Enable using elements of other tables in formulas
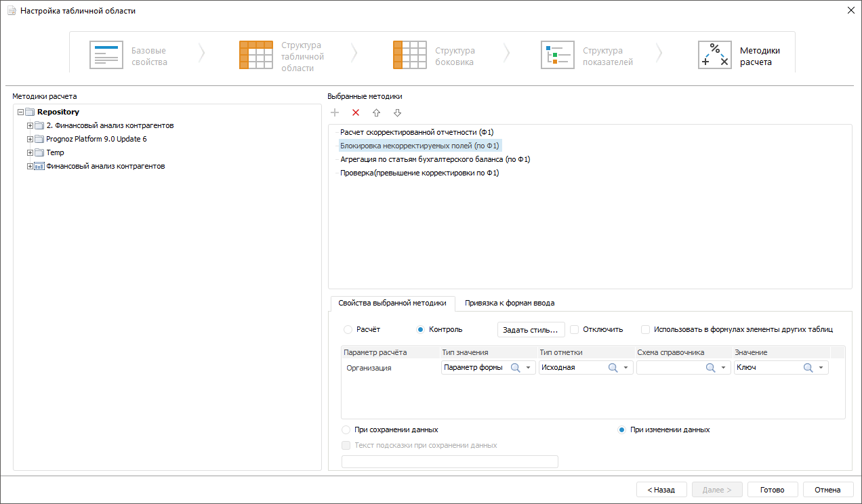This screenshot has width=862, height=504. pyautogui.click(x=646, y=330)
